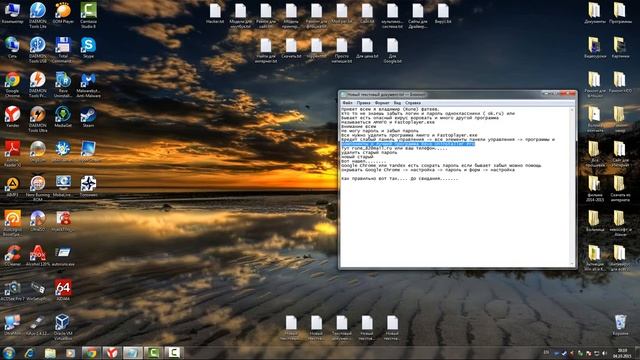Open Windows Explorer from the taskbar
Screen dimensions: 640x360
coord(50,353)
